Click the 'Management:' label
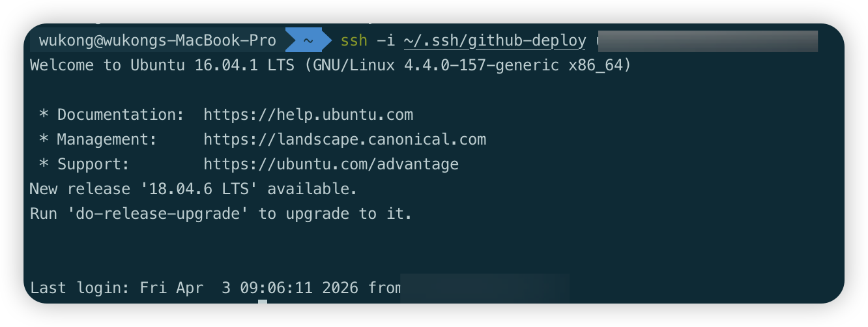 coord(107,139)
